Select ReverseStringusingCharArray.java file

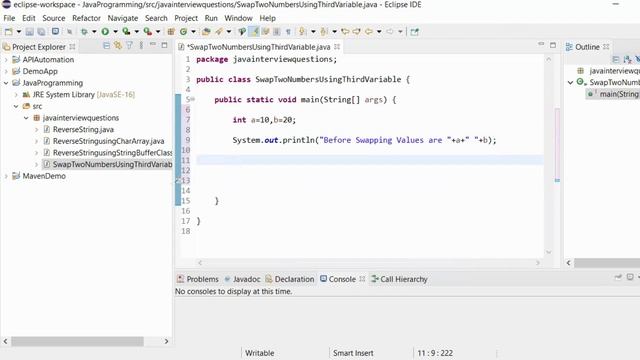[x=109, y=141]
